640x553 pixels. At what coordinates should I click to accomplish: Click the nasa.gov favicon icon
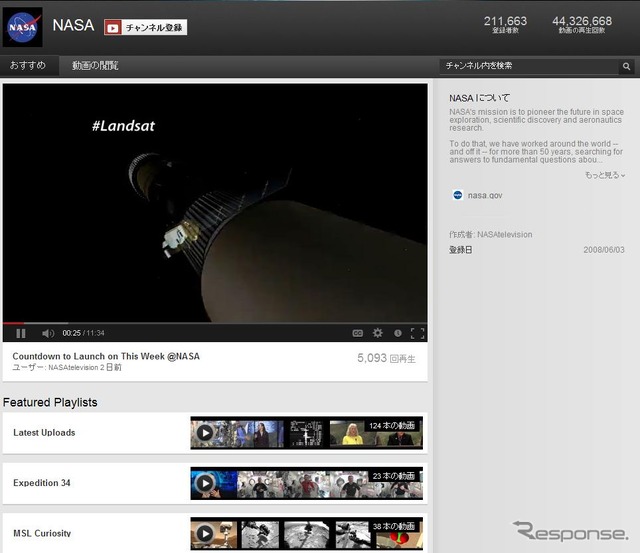pos(458,195)
